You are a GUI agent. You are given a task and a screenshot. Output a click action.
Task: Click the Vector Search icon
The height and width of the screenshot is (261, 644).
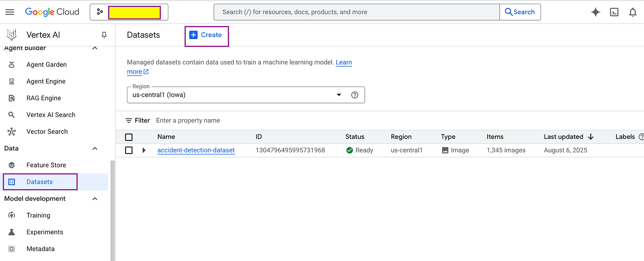coord(12,132)
